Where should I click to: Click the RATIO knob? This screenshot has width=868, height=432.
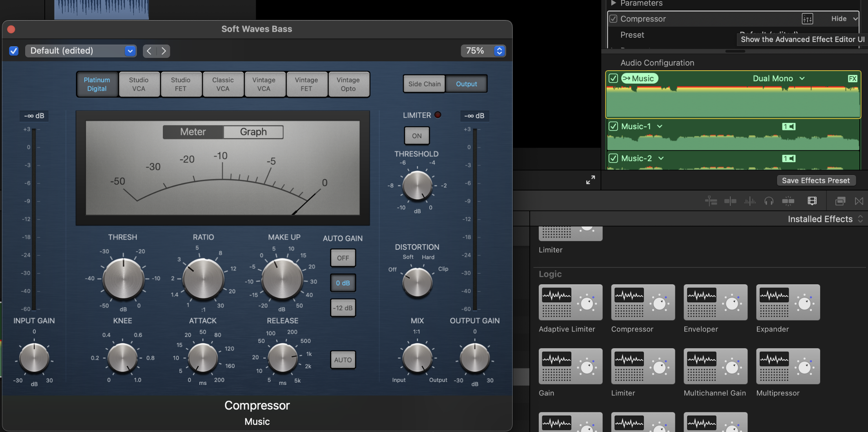point(203,280)
